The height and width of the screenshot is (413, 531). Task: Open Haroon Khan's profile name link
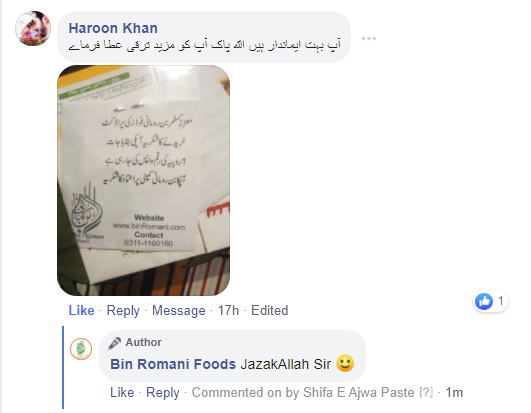113,28
